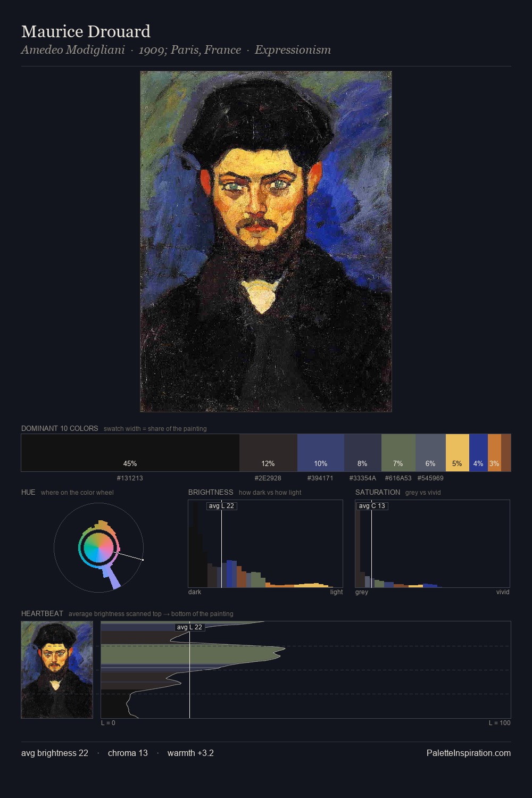Click the footer text 'chroma 13'
Screen dimensions: 532x798
(x=128, y=753)
